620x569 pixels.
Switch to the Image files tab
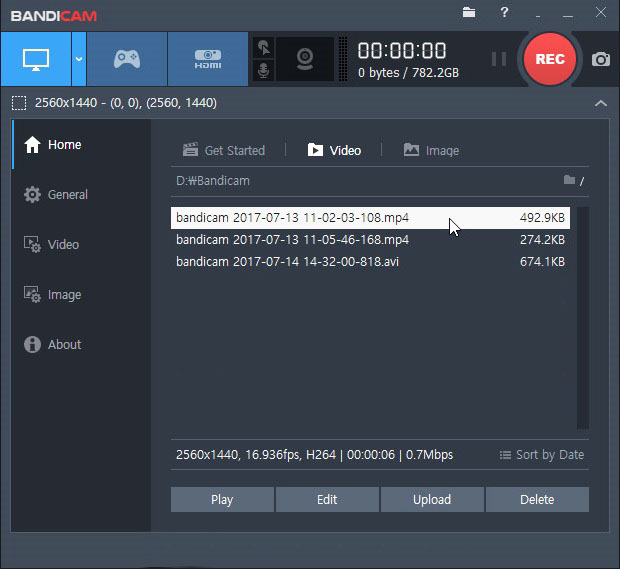[431, 150]
